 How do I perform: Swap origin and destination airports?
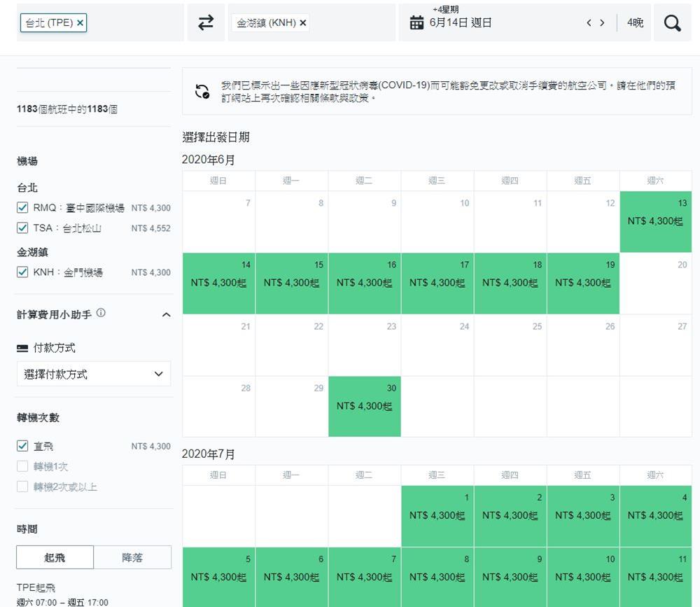206,22
